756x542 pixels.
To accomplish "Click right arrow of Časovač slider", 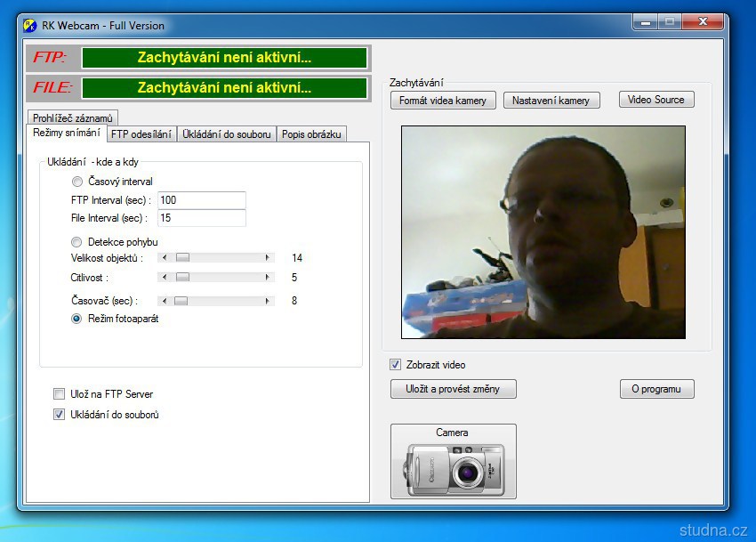I will [x=268, y=301].
